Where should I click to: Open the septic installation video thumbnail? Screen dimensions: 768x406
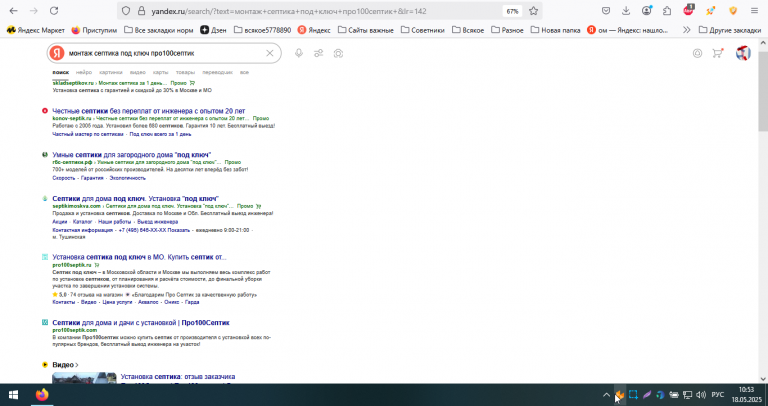click(84, 378)
